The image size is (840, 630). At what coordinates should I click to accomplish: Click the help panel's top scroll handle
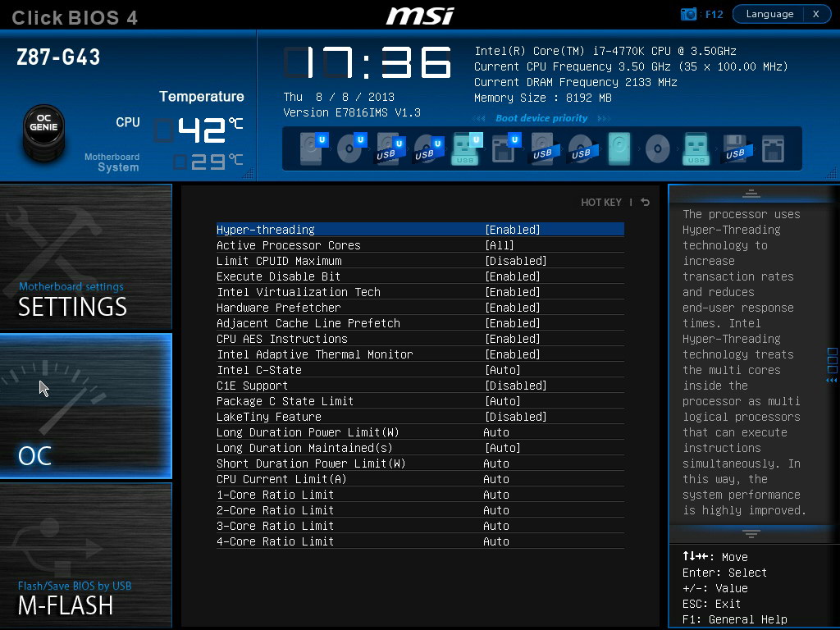click(751, 194)
